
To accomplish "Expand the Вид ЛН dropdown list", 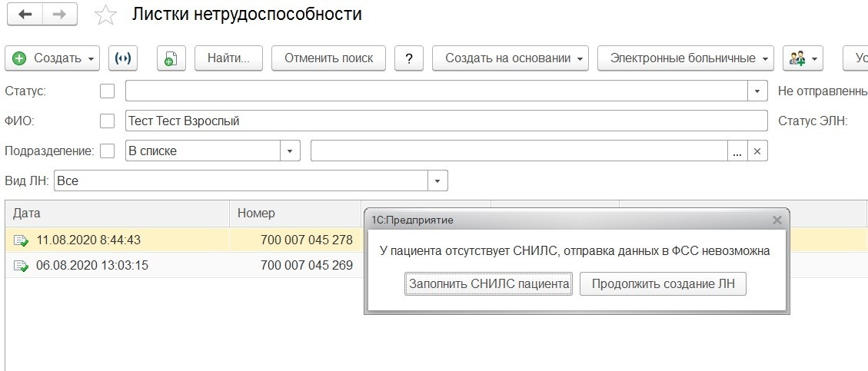I will pyautogui.click(x=438, y=181).
